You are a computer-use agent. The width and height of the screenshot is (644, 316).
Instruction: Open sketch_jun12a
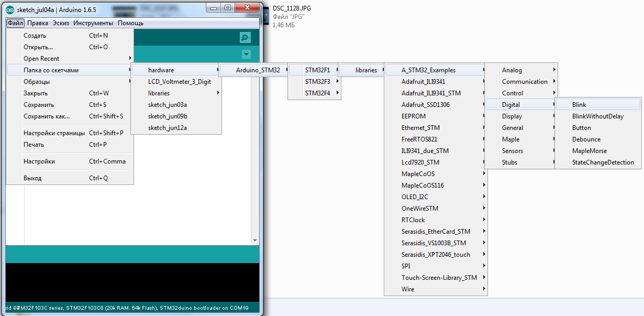(x=176, y=128)
